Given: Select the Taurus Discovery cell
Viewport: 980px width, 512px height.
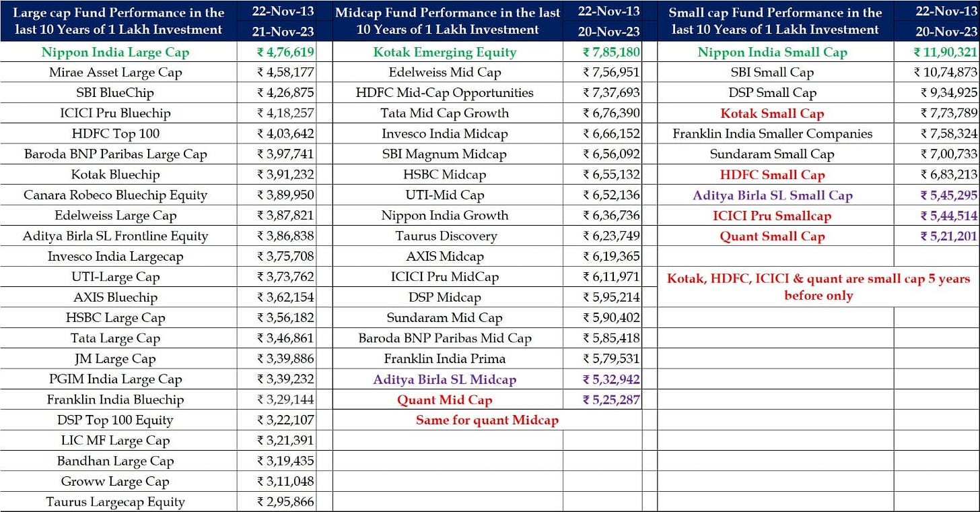Looking at the screenshot, I should [448, 236].
